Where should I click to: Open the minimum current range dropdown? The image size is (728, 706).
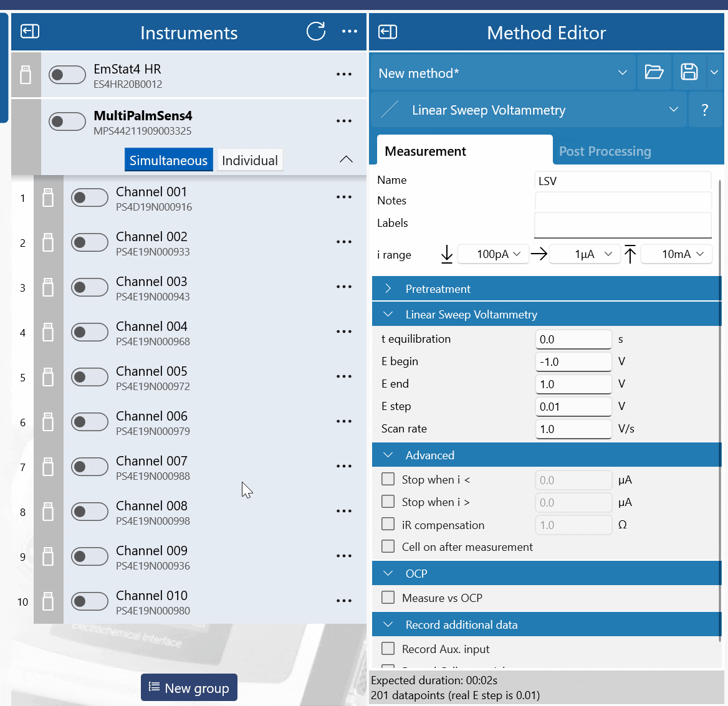493,254
